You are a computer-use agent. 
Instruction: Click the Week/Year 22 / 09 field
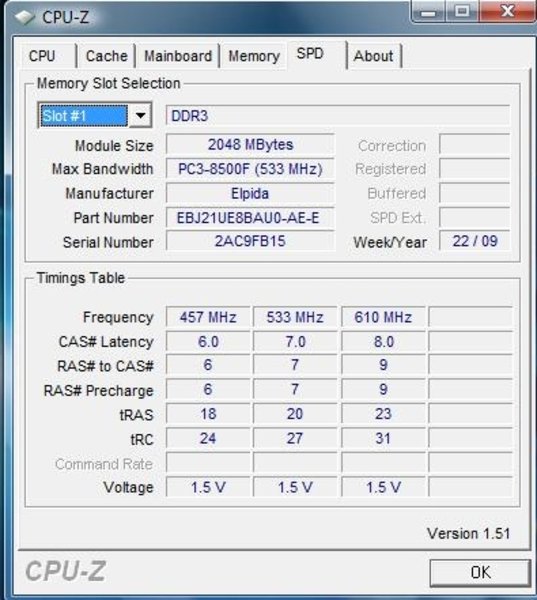[475, 241]
